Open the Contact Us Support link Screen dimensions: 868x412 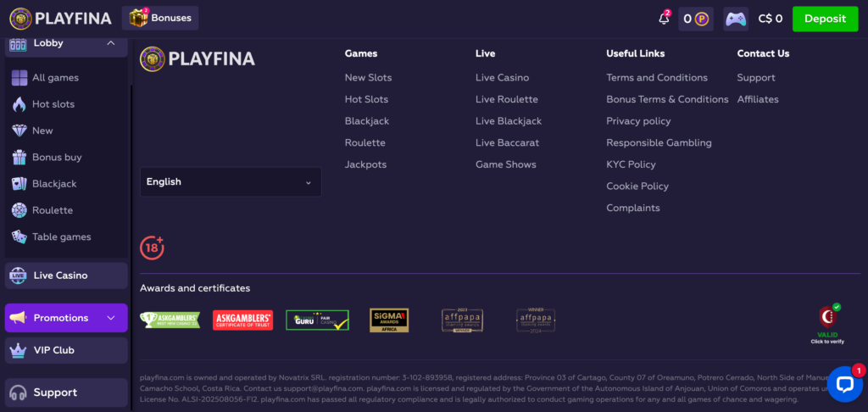click(755, 77)
